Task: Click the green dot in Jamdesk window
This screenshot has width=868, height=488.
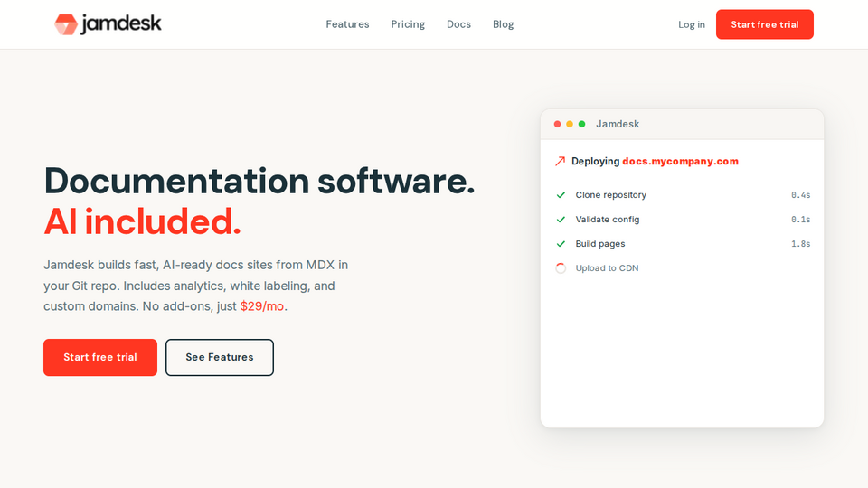Action: tap(581, 124)
